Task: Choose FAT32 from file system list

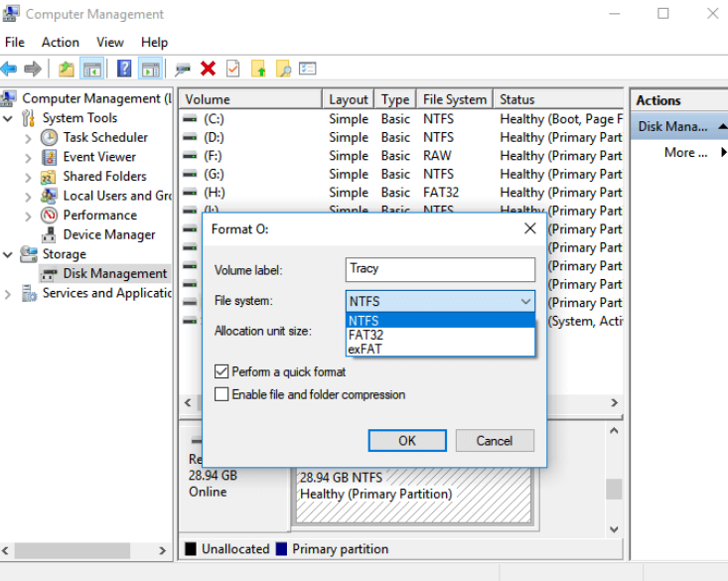Action: click(x=365, y=335)
